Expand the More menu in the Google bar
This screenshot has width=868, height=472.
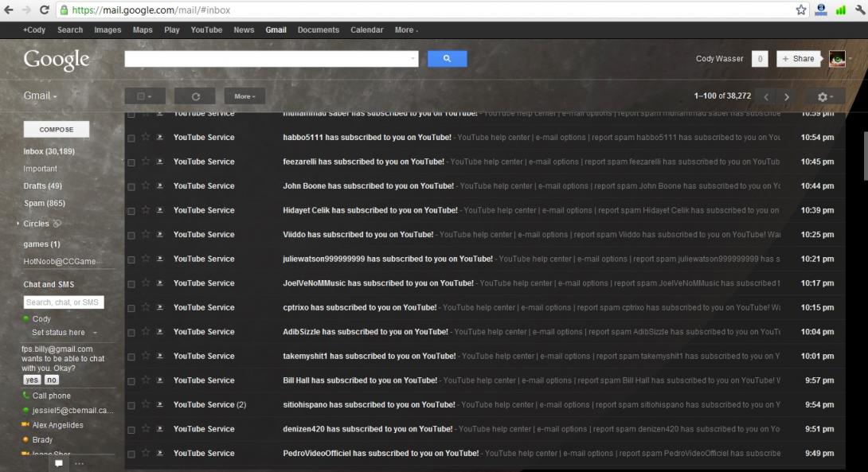coord(406,30)
